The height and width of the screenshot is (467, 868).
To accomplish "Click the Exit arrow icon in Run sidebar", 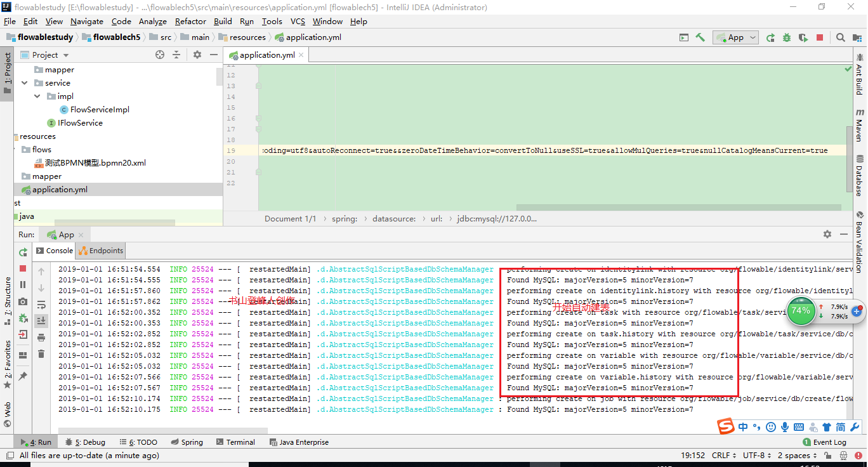I will click(23, 334).
